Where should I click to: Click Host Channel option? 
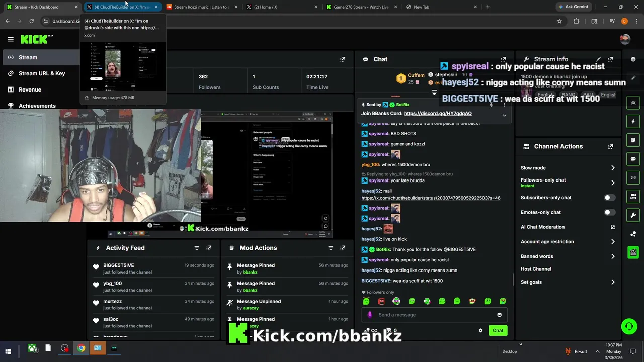536,269
